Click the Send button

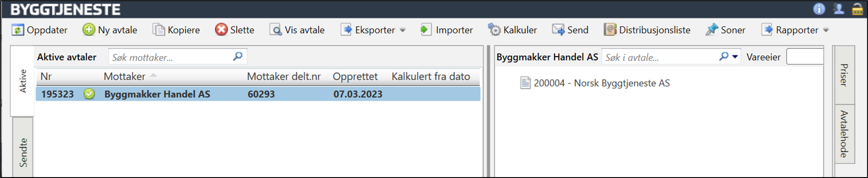tap(570, 30)
